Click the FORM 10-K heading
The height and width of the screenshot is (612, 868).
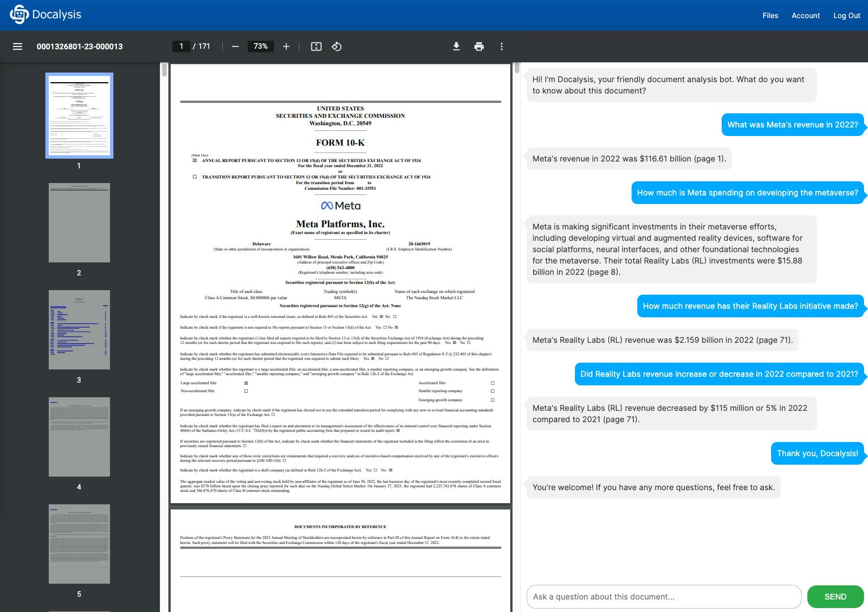pyautogui.click(x=340, y=143)
